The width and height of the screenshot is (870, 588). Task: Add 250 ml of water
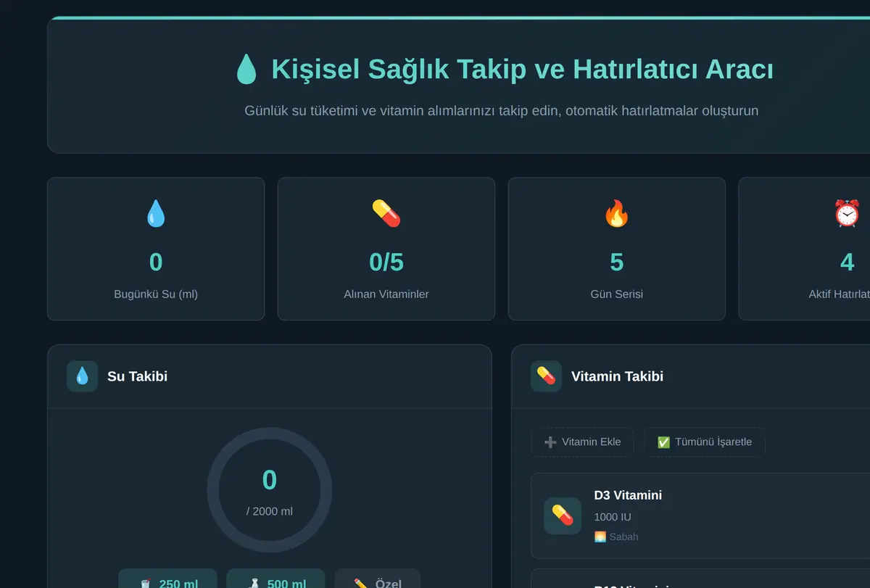coord(167,579)
